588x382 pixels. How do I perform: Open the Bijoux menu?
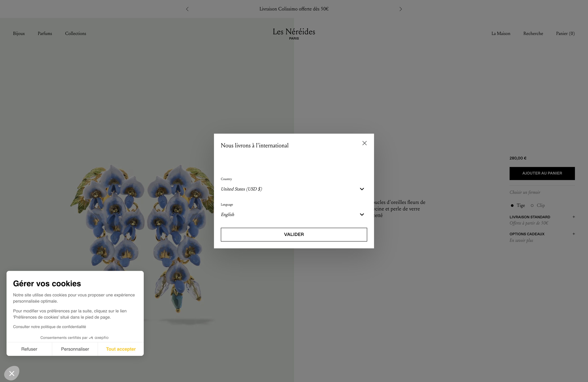point(19,34)
